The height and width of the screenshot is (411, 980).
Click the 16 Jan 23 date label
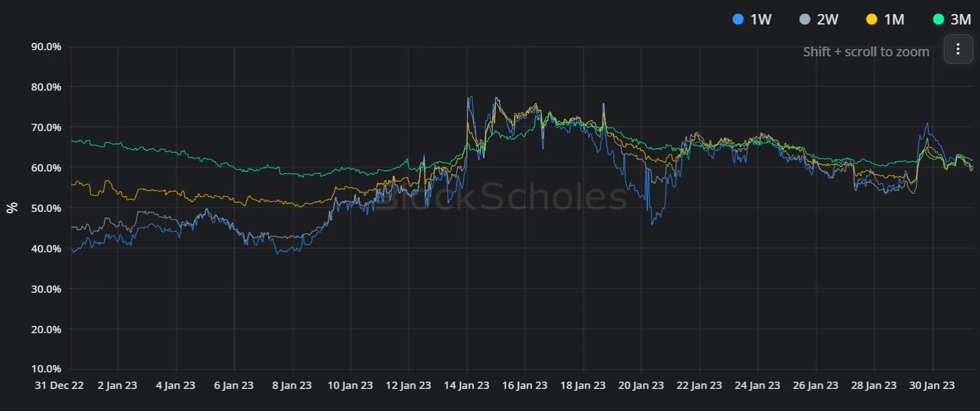coord(525,385)
